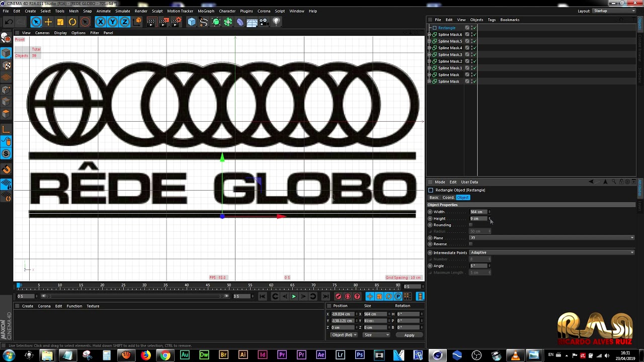
Task: Expand the Spline Mask.6 object
Action: (429, 35)
